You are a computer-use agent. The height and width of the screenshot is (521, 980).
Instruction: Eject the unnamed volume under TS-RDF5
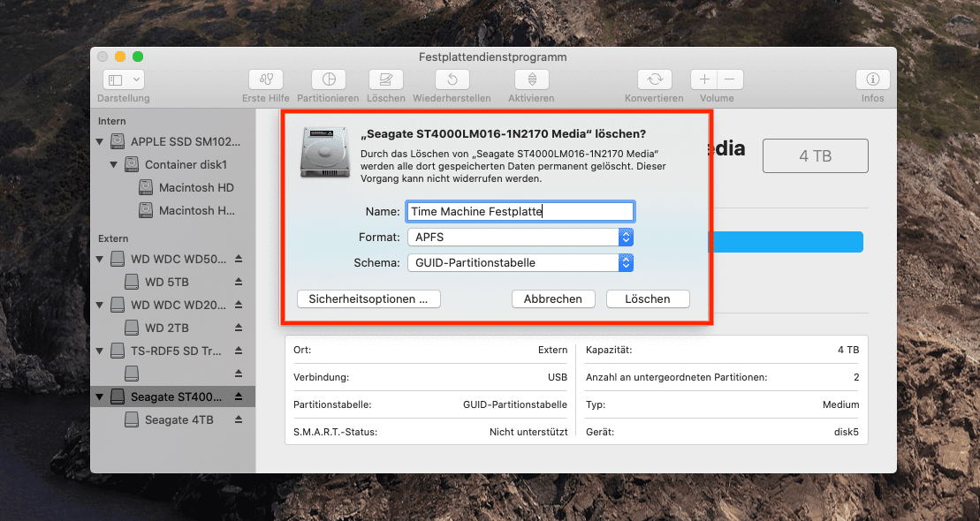coord(238,374)
